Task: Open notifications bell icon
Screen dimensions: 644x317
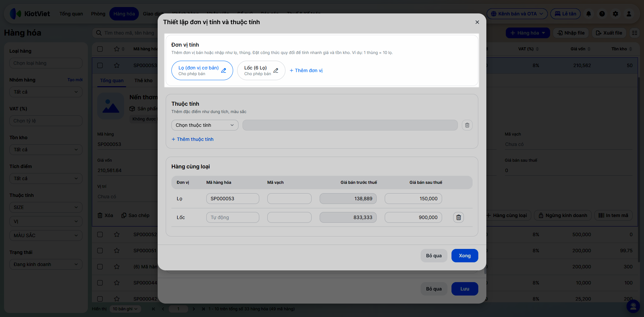Action: pos(589,14)
